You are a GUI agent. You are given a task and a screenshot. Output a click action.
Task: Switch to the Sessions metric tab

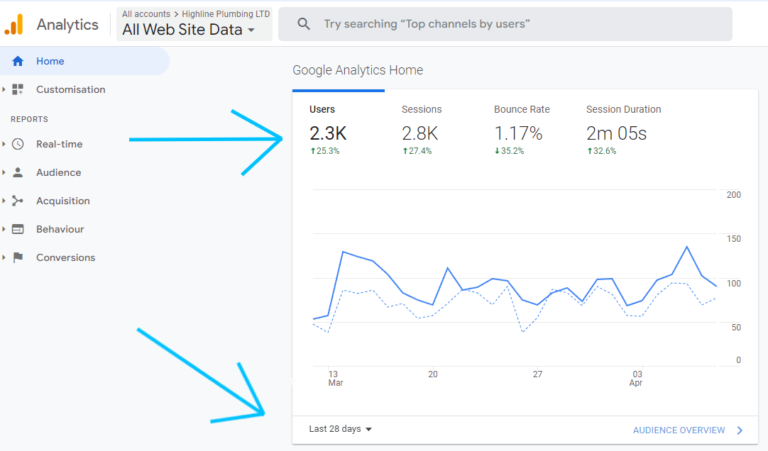[421, 129]
